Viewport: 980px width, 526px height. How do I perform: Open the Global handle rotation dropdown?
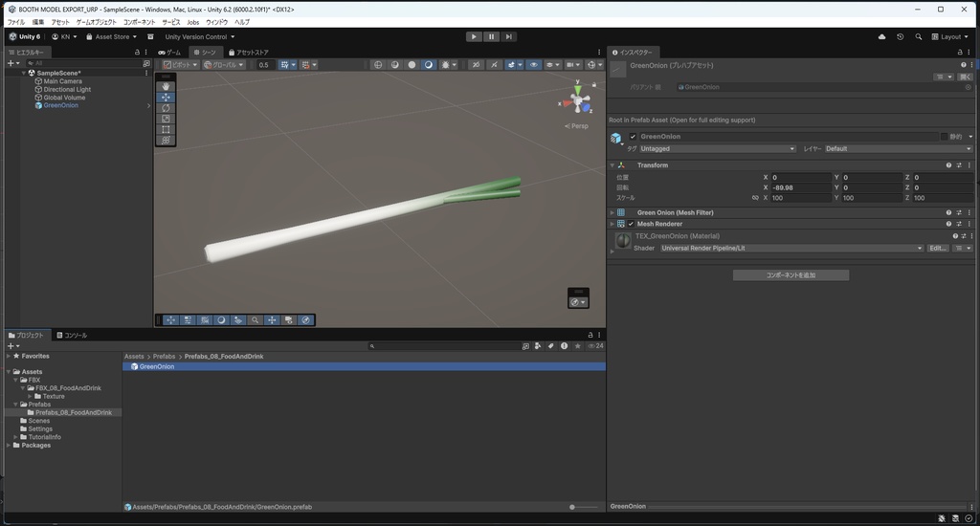(223, 64)
